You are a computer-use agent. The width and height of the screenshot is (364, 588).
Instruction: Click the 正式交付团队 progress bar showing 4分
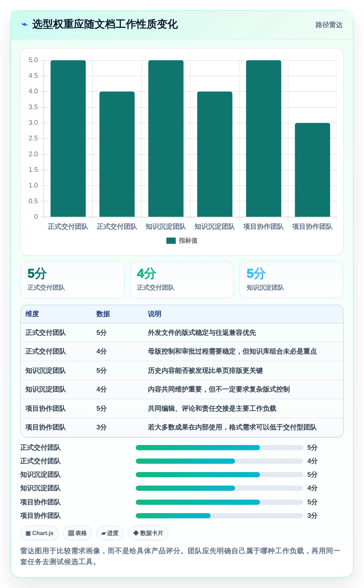[219, 461]
